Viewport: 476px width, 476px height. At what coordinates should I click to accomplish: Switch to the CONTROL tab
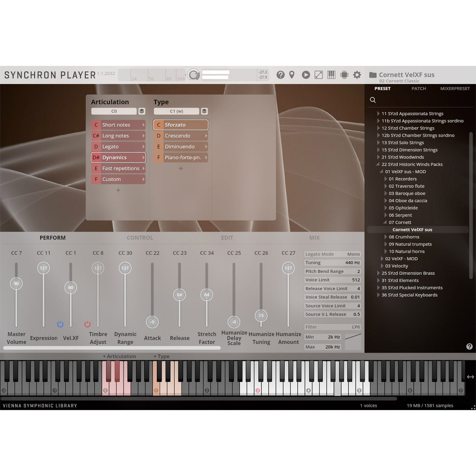click(140, 238)
